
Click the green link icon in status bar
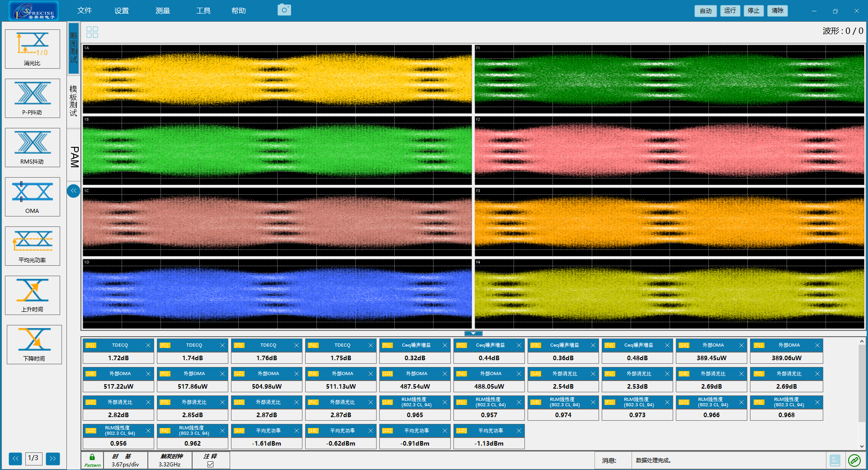point(854,461)
